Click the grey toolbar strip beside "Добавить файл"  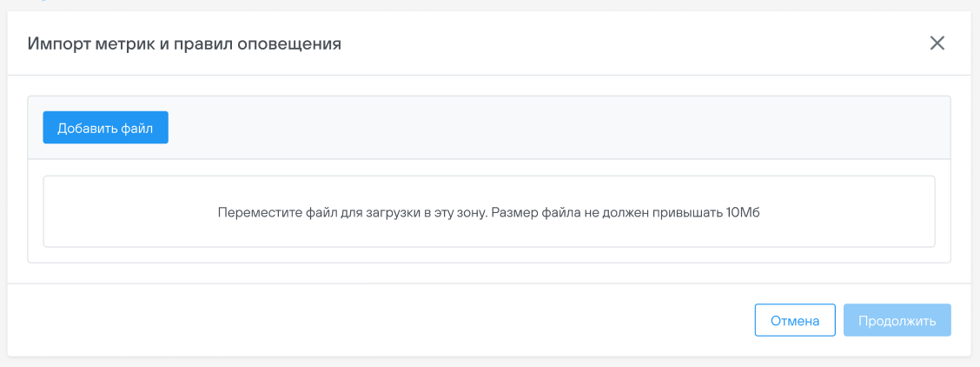[x=556, y=128]
